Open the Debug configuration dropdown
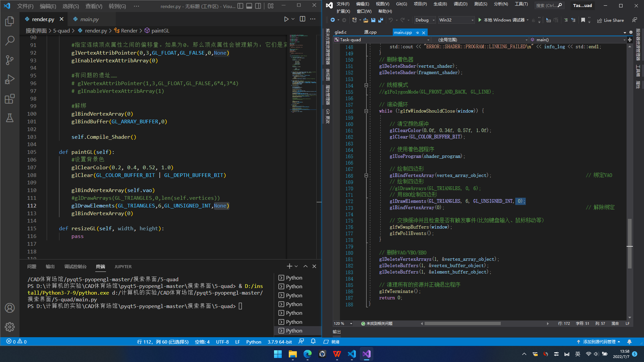Viewport: 644px width, 362px height. coord(425,20)
